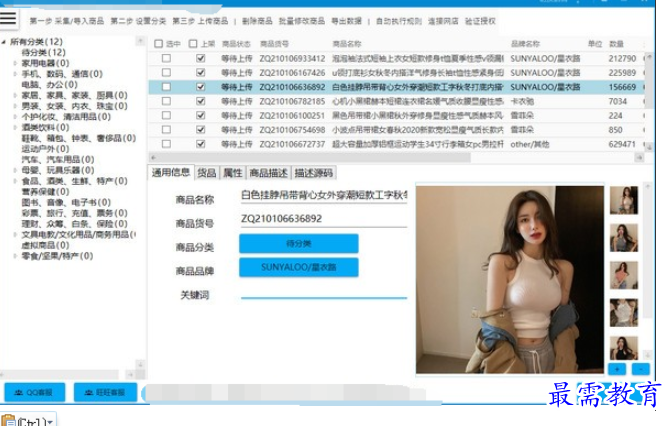Expand the 家居、家具、家装、厨具(0) category
Image resolution: width=670 pixels, height=426 pixels.
(15, 95)
